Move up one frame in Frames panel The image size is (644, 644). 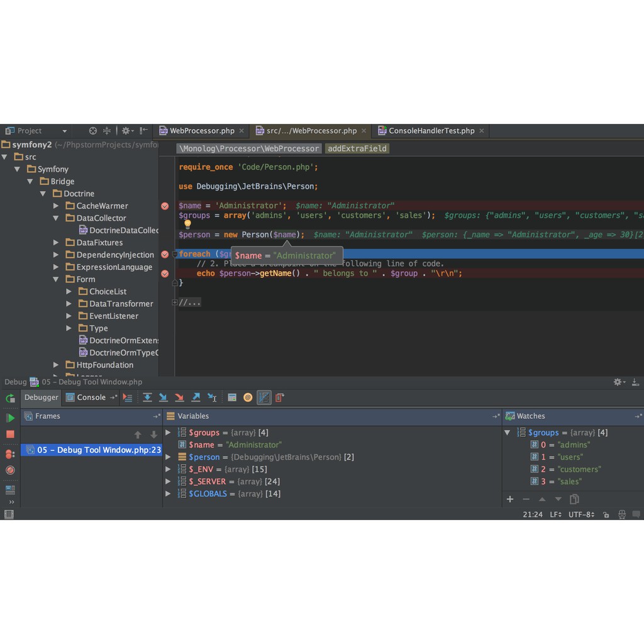[x=138, y=435]
